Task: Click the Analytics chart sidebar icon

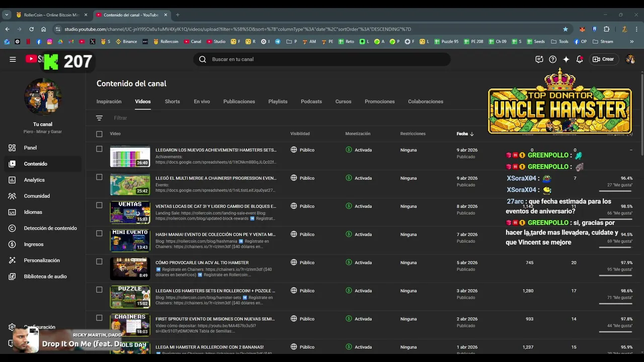Action: [x=12, y=180]
